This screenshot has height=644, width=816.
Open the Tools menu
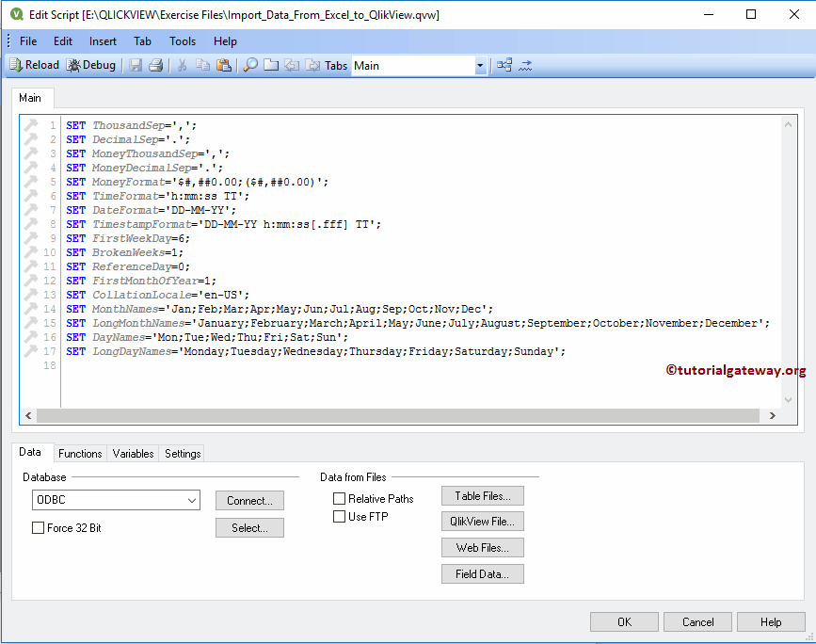(182, 40)
